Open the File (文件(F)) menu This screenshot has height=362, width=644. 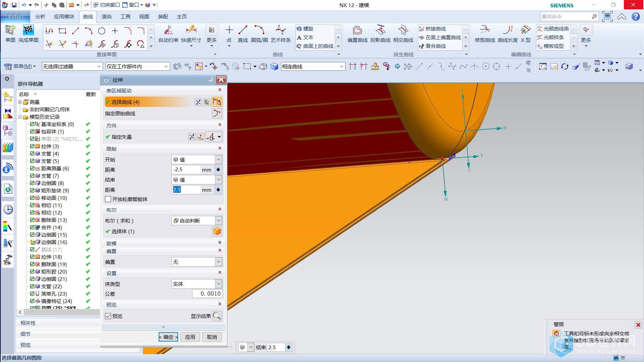tap(15, 16)
